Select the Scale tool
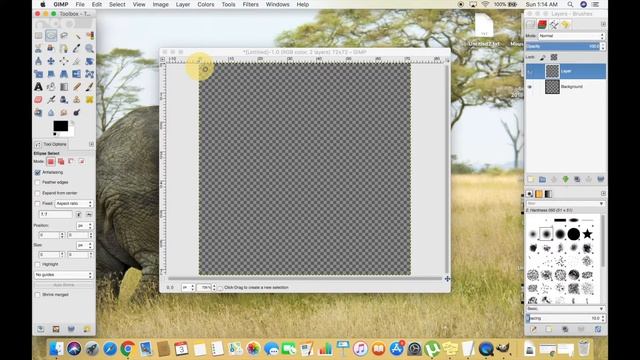Image resolution: width=640 pixels, height=360 pixels. click(x=38, y=74)
